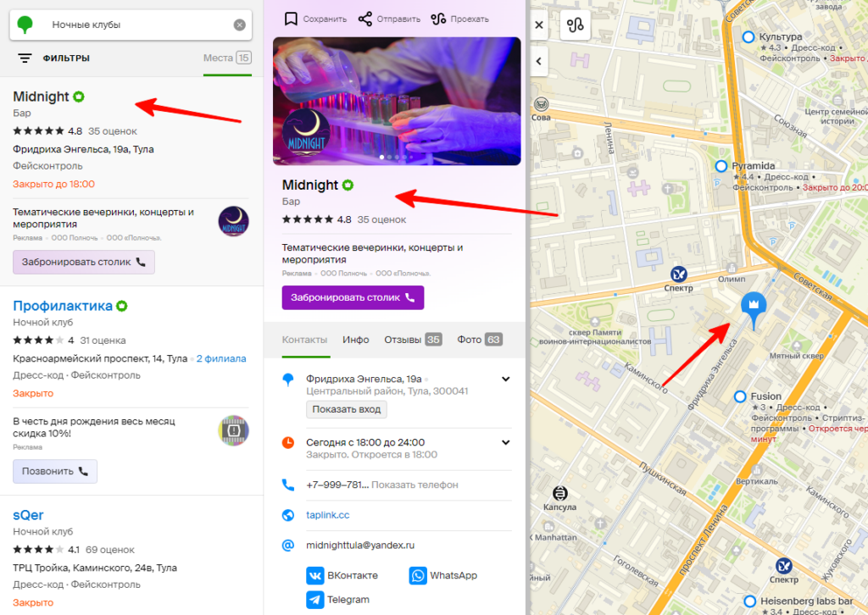Collapse the side panel with arrow
This screenshot has width=868, height=615.
(x=539, y=61)
